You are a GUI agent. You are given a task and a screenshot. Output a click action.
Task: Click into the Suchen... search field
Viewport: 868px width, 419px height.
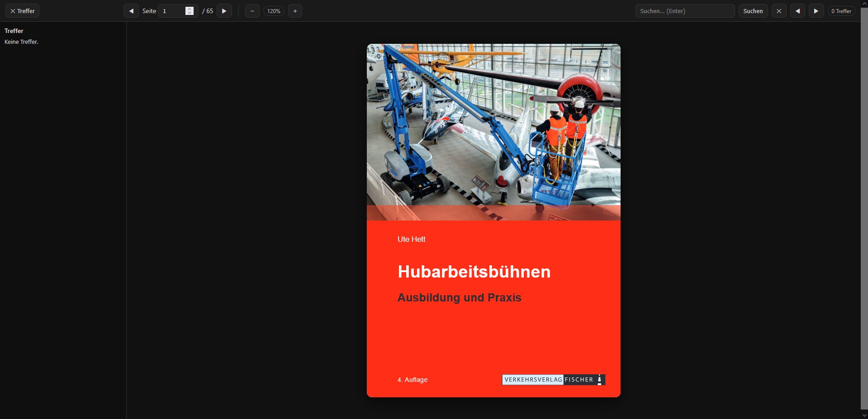coord(685,11)
